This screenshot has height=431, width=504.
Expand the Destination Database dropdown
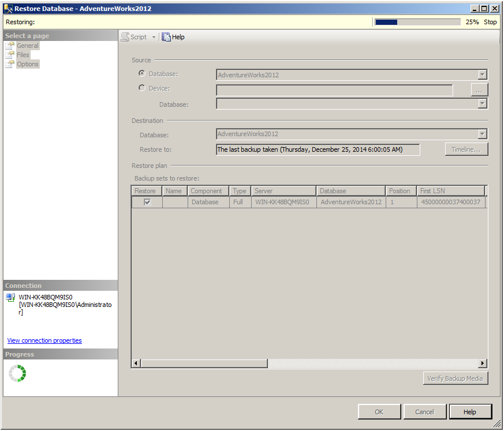(x=482, y=134)
